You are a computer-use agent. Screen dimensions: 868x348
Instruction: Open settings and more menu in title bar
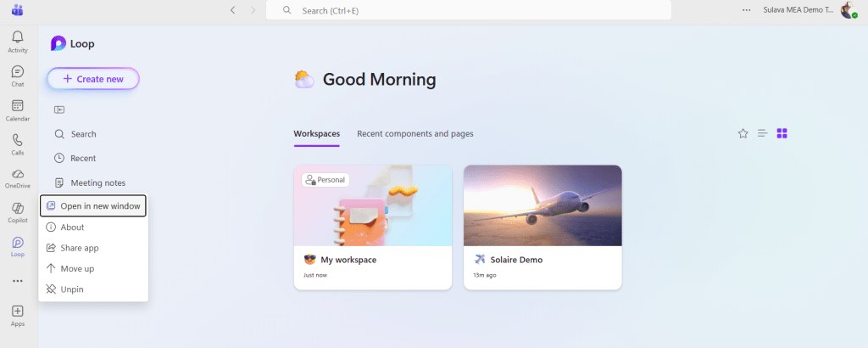click(746, 10)
